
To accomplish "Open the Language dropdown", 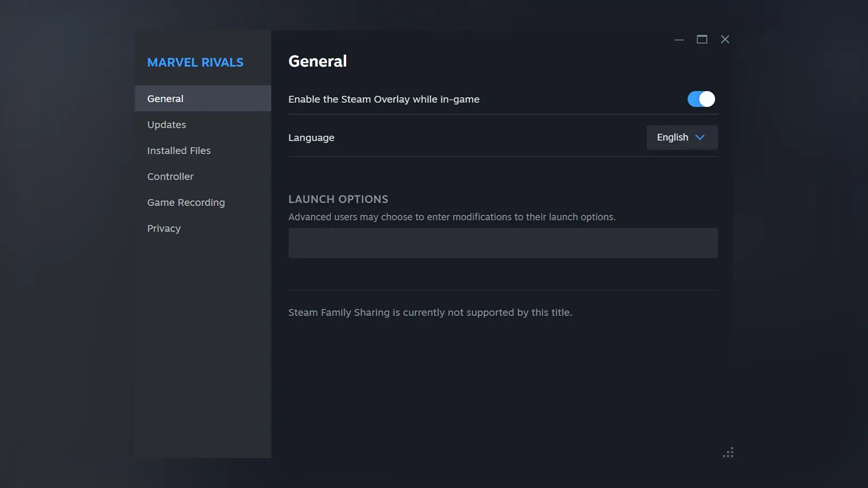I will tap(681, 137).
